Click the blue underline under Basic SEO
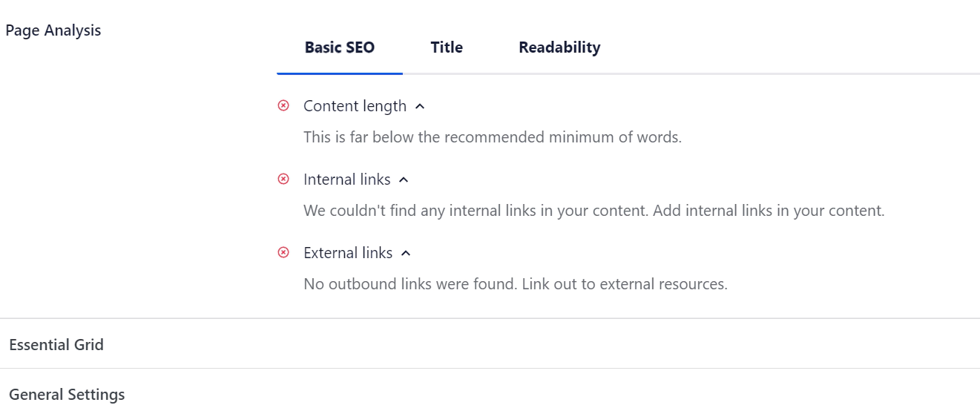The image size is (980, 408). 340,73
